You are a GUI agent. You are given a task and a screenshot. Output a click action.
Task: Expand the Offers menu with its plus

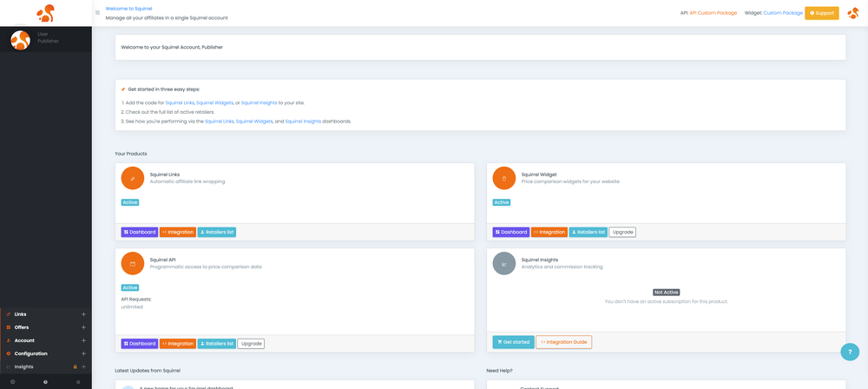[x=83, y=327]
